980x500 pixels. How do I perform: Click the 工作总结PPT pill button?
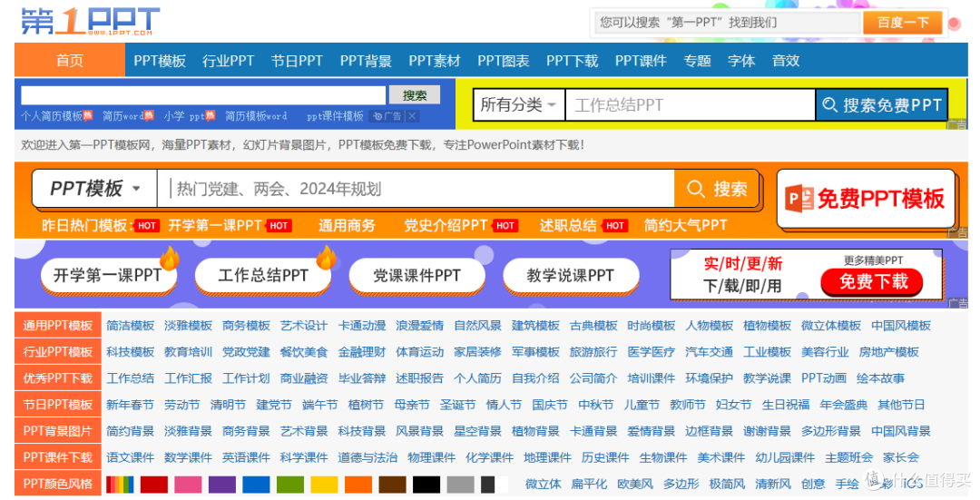click(x=262, y=275)
